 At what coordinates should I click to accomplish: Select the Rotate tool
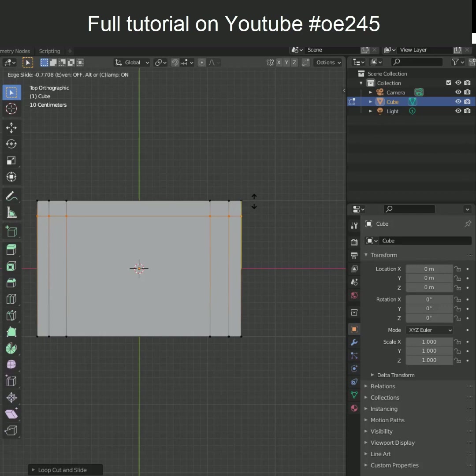click(12, 144)
